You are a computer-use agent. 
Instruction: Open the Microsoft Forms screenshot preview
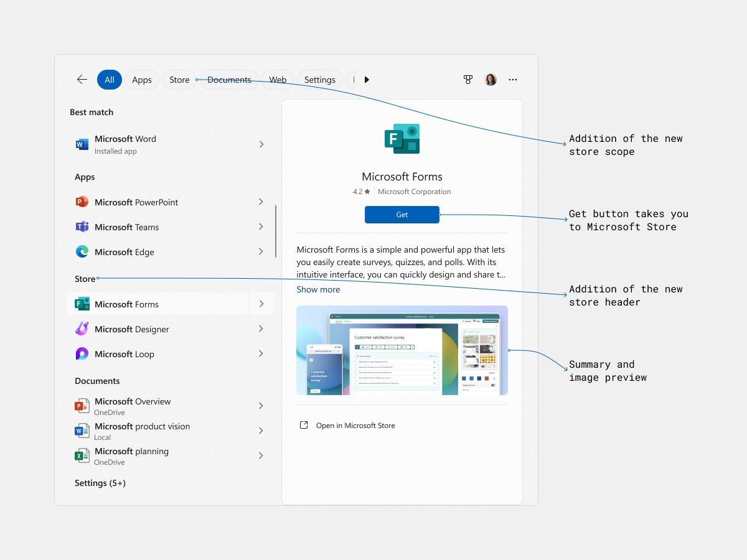(402, 350)
